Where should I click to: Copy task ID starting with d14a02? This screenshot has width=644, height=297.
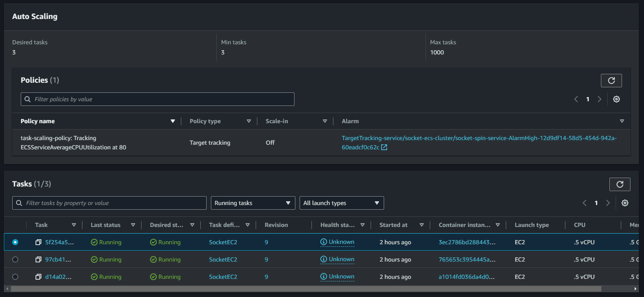pyautogui.click(x=38, y=277)
